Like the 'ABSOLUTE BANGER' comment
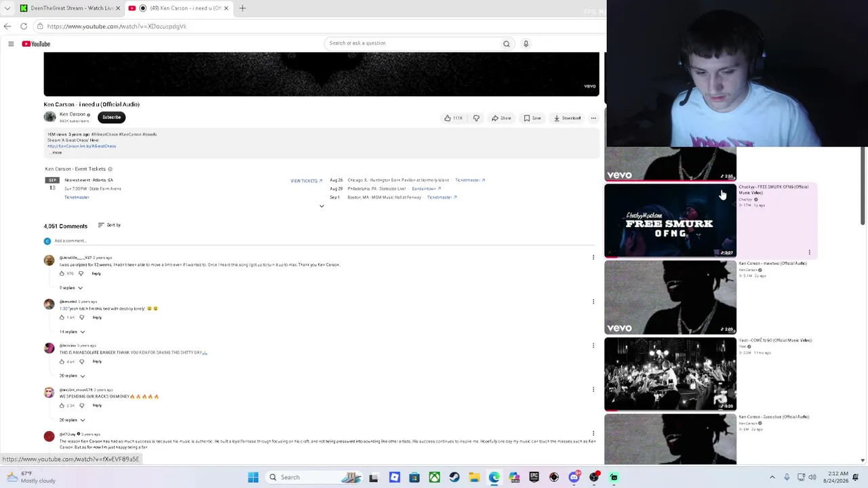The width and height of the screenshot is (868, 488). pyautogui.click(x=62, y=362)
